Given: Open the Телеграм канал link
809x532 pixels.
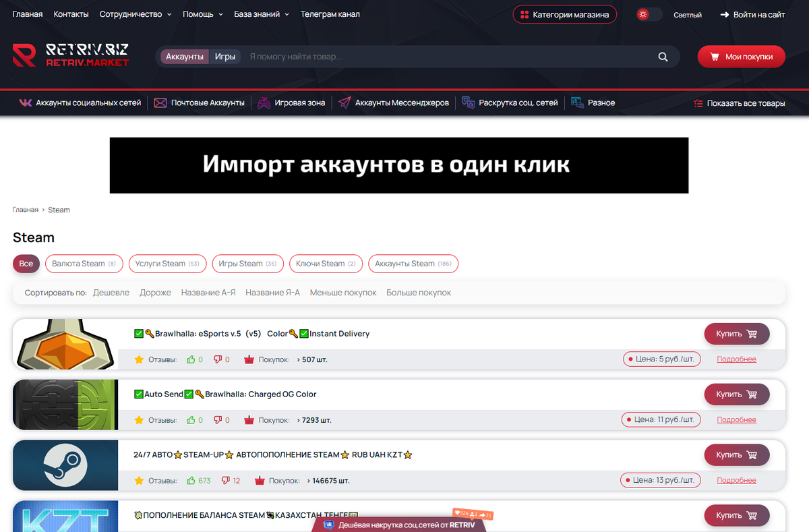Looking at the screenshot, I should pyautogui.click(x=330, y=14).
